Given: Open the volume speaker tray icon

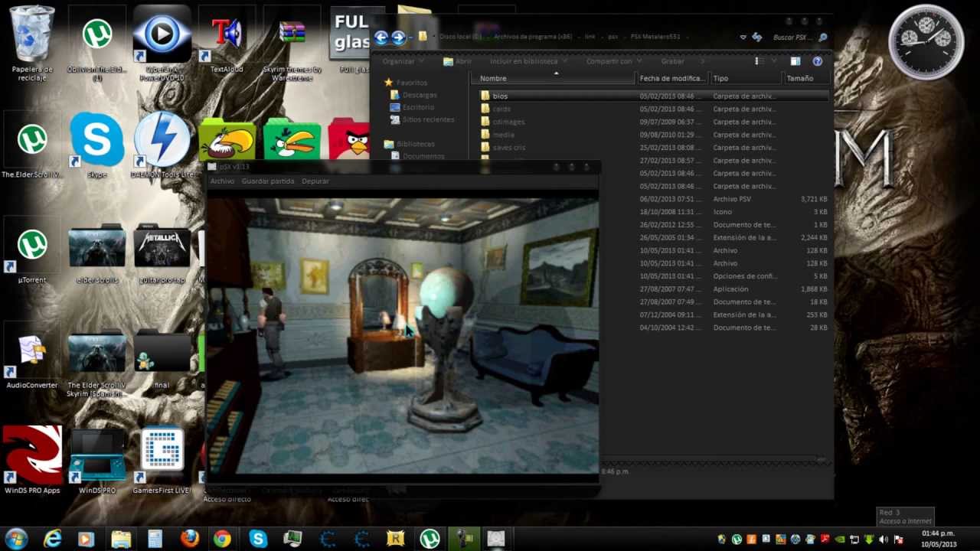Looking at the screenshot, I should [x=883, y=539].
